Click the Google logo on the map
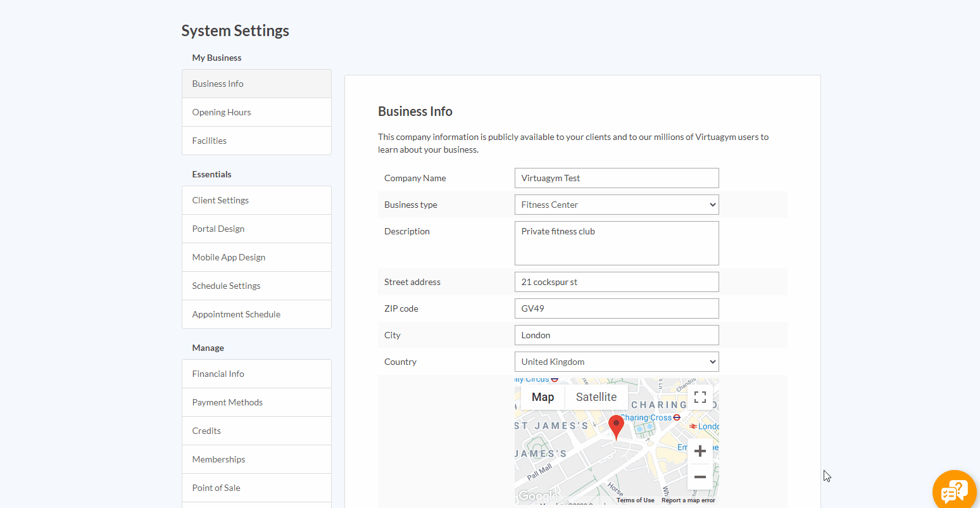 click(538, 496)
